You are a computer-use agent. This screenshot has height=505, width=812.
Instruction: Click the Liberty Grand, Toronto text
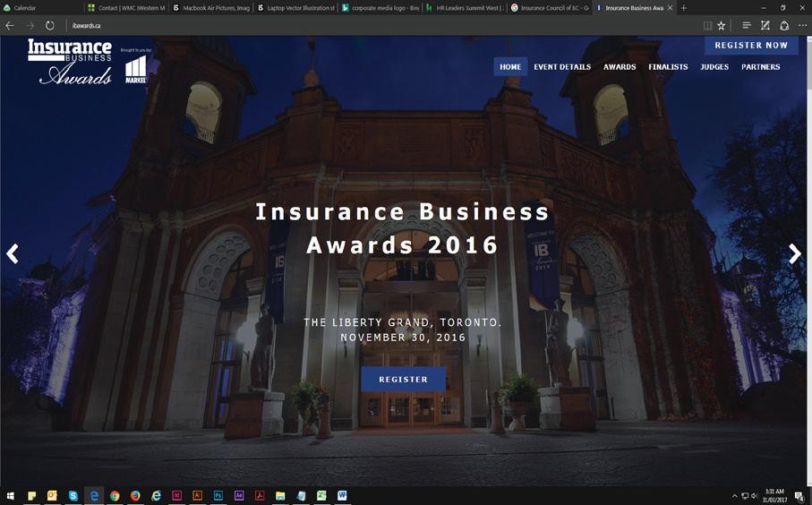coord(402,322)
